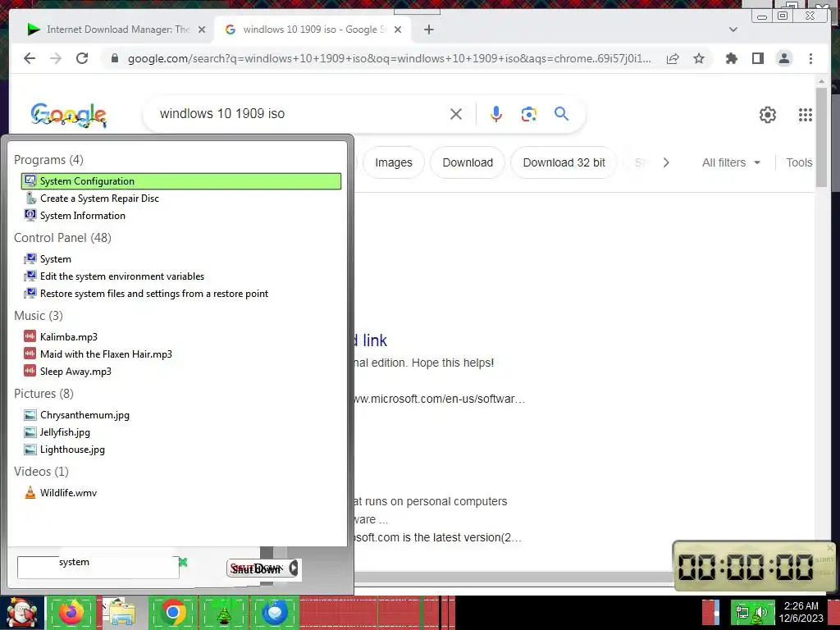Reload the Google search page
The width and height of the screenshot is (840, 630).
click(82, 58)
